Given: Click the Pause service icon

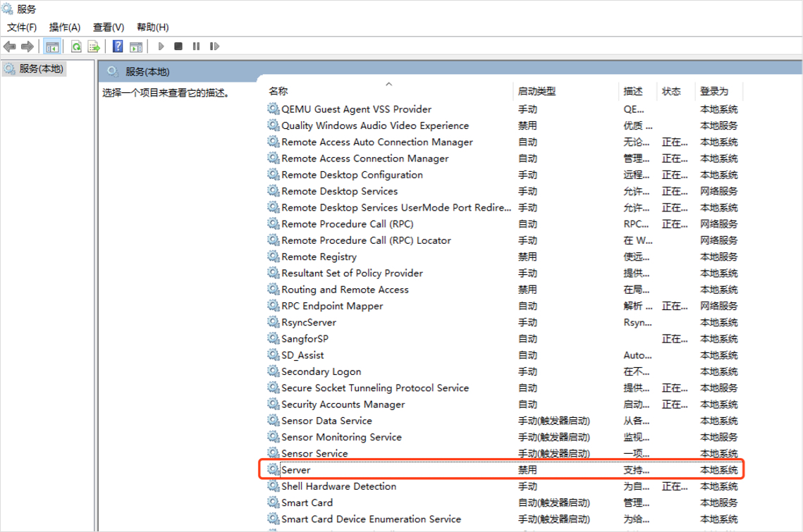Looking at the screenshot, I should [x=196, y=47].
